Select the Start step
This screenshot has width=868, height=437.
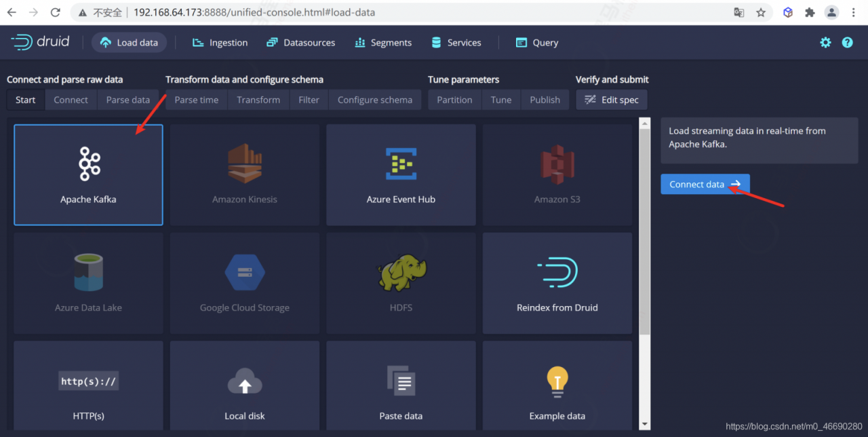pos(26,100)
